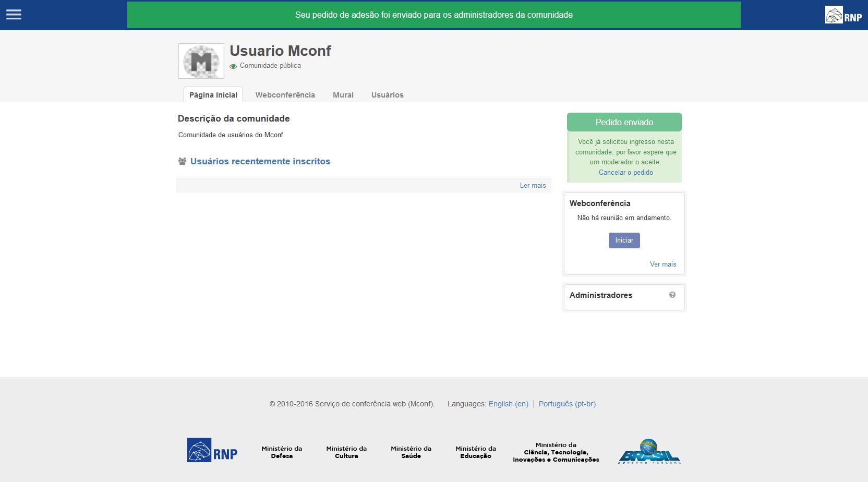Viewport: 868px width, 482px height.
Task: Go to the Página Inicial tab
Action: click(x=213, y=95)
